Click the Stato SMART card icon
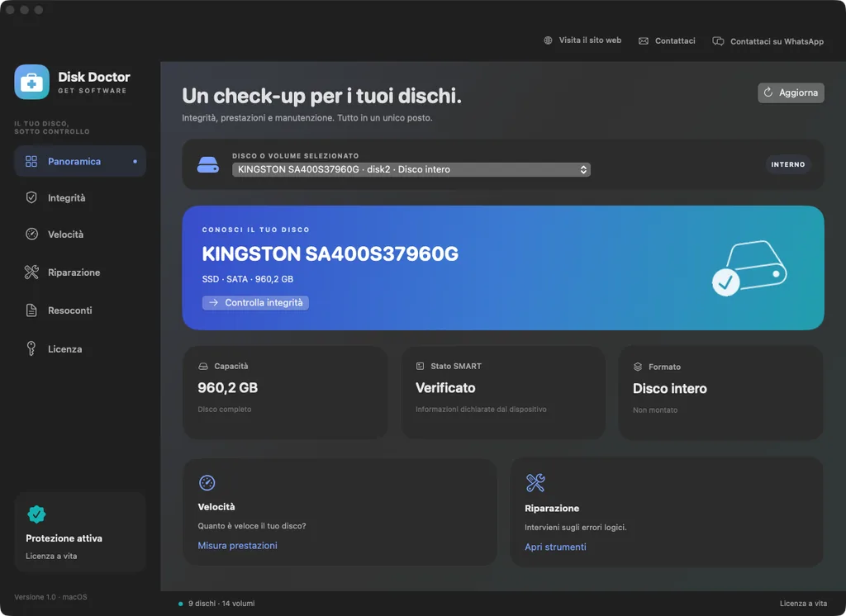 coord(420,367)
